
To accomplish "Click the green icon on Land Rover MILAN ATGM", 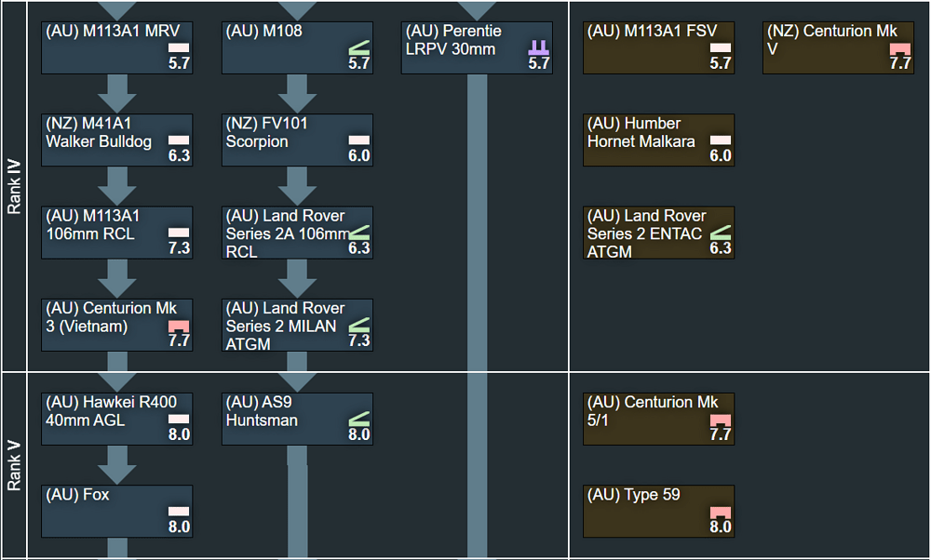I will point(358,325).
